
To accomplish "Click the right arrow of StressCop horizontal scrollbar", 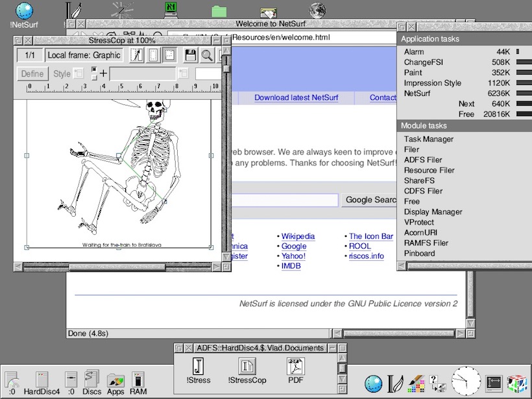I will (216, 267).
